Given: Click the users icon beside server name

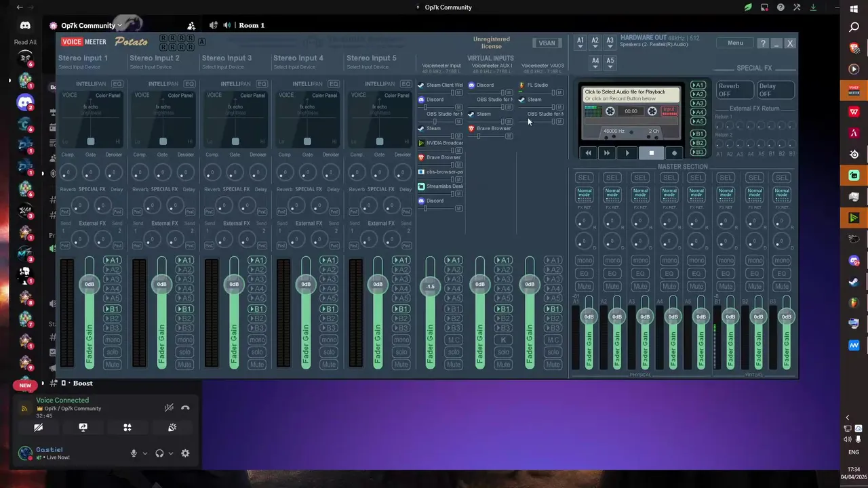Looking at the screenshot, I should pos(191,26).
